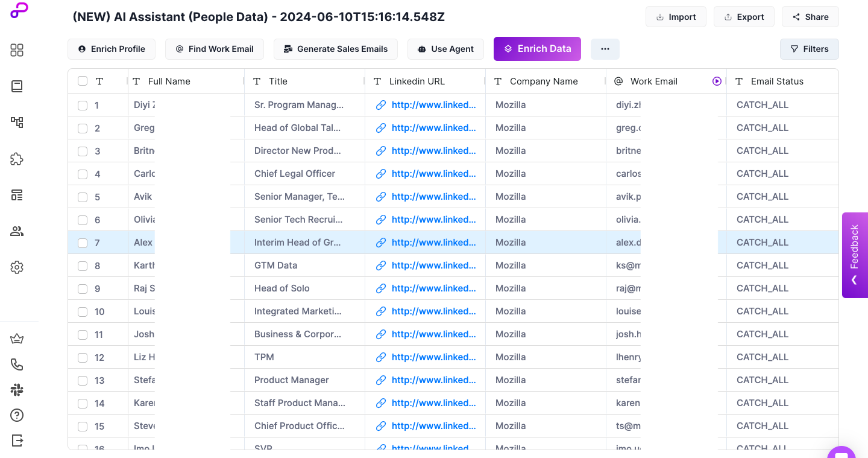
Task: Click the Enrich Data button
Action: point(537,49)
